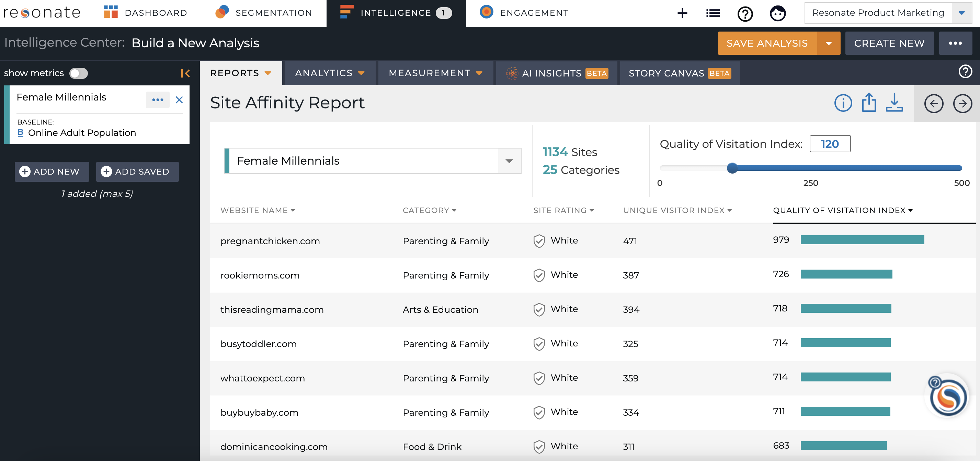The image size is (980, 461).
Task: Click the Save Analysis button
Action: pos(767,43)
